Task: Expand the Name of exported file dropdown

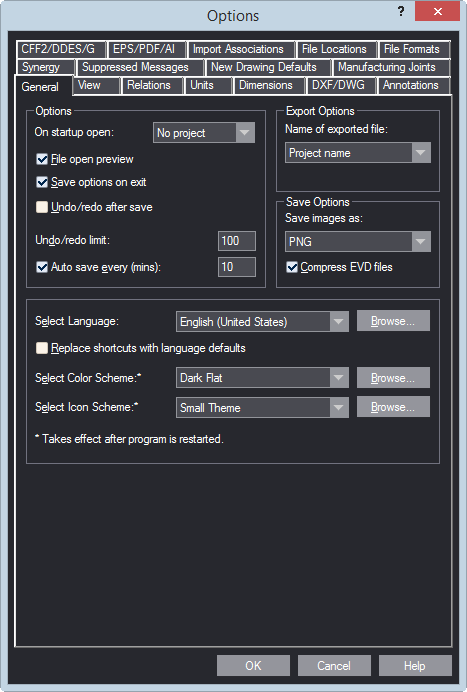Action: (358, 153)
